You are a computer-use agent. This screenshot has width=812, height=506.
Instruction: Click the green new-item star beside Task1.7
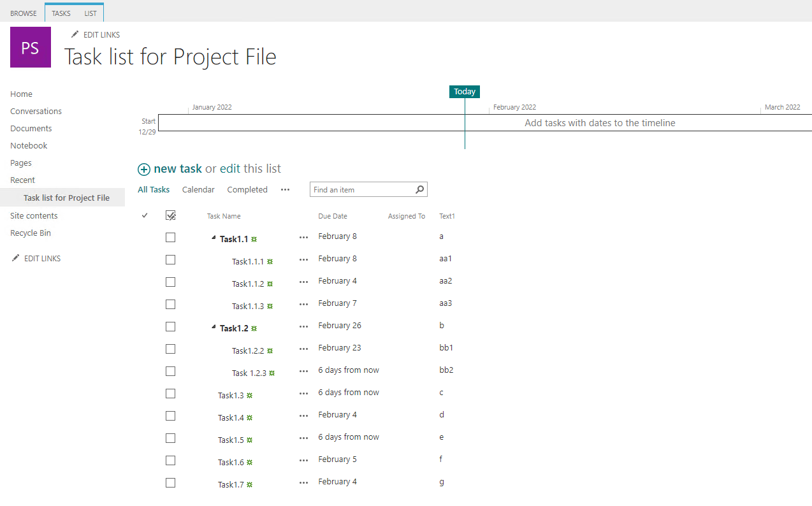(x=250, y=485)
